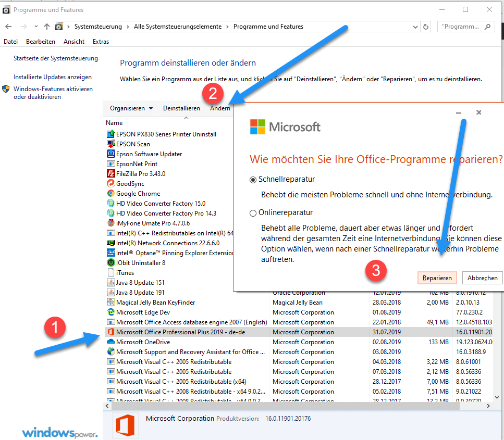Click the GoodSync program icon
Screen dimensions: 504x440
pos(110,184)
